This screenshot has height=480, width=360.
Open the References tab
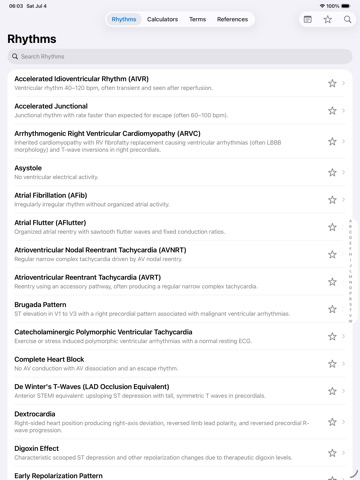click(232, 19)
